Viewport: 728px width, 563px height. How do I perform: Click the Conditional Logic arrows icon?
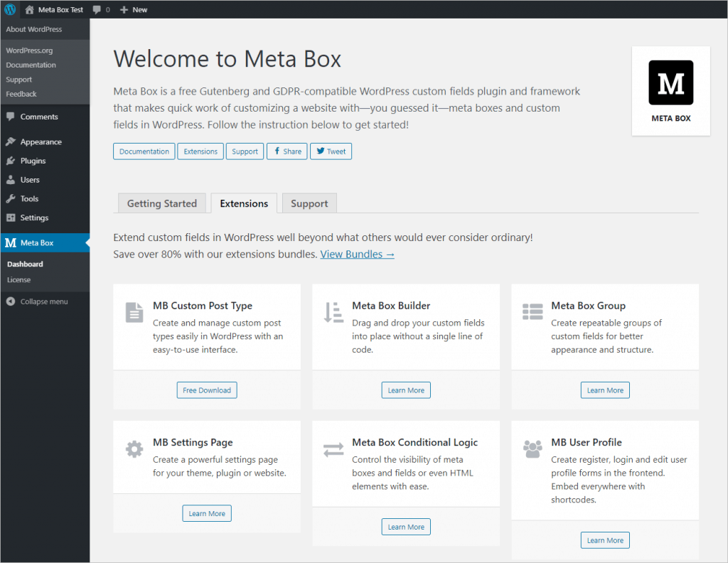click(x=333, y=449)
